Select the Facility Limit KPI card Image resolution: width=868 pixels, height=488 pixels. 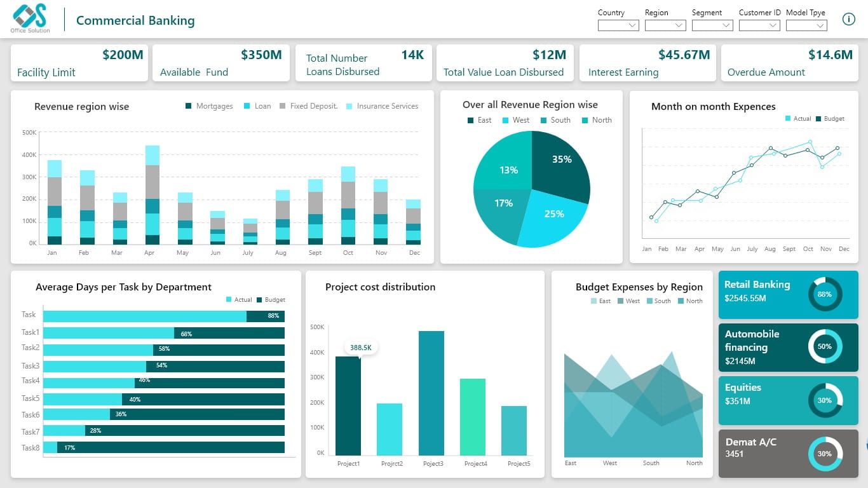tap(79, 63)
